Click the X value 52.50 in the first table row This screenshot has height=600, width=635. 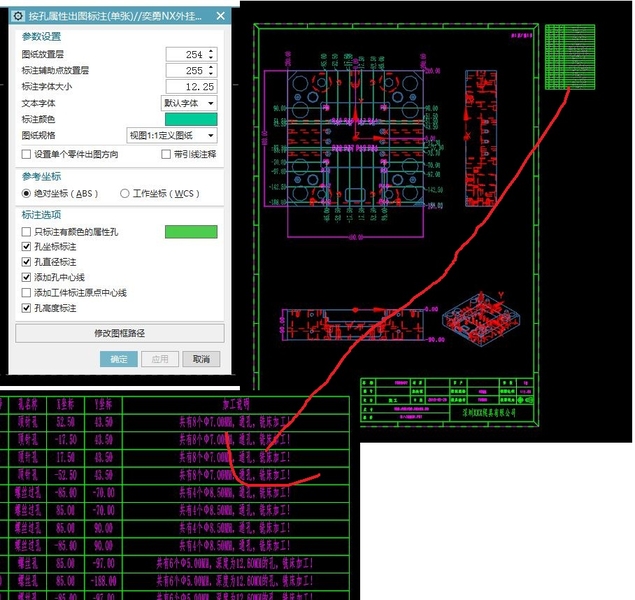point(66,422)
